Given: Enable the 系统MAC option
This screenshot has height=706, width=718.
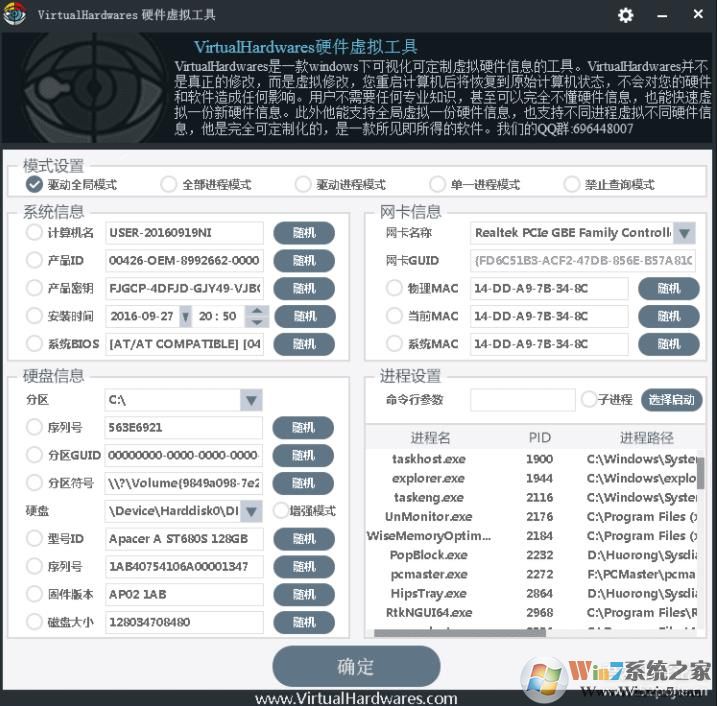Looking at the screenshot, I should click(394, 343).
